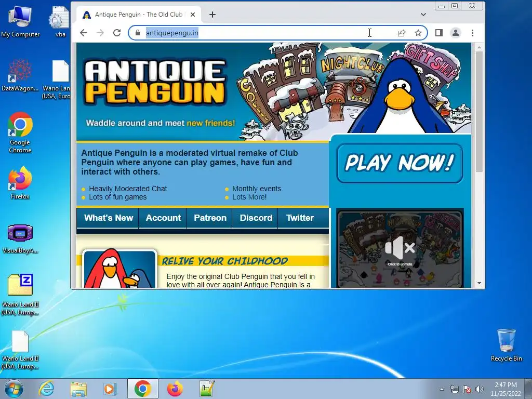Screen dimensions: 532x399
Task: Open Chrome's three-dot menu
Action: tap(472, 33)
